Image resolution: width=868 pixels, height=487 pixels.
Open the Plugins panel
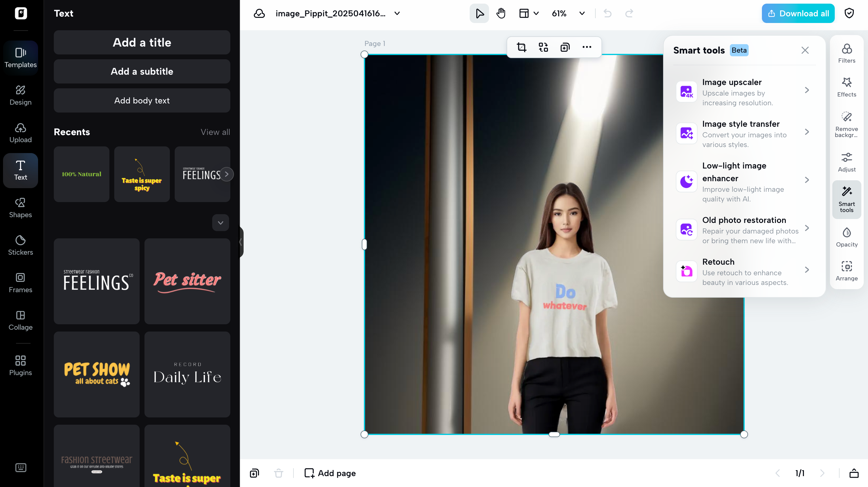coord(20,365)
